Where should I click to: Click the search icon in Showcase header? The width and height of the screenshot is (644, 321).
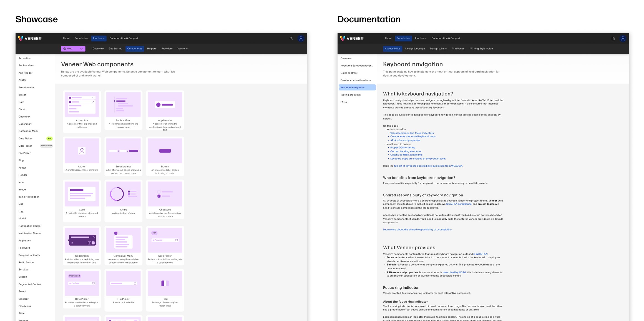291,38
